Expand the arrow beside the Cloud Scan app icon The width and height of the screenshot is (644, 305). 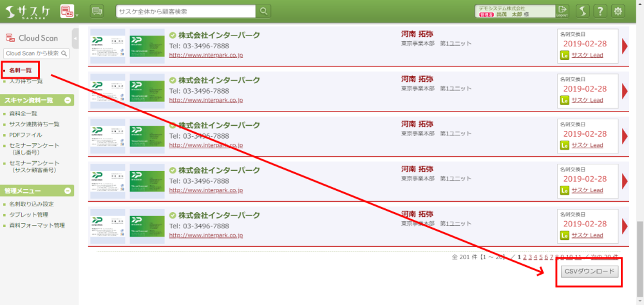click(x=77, y=15)
